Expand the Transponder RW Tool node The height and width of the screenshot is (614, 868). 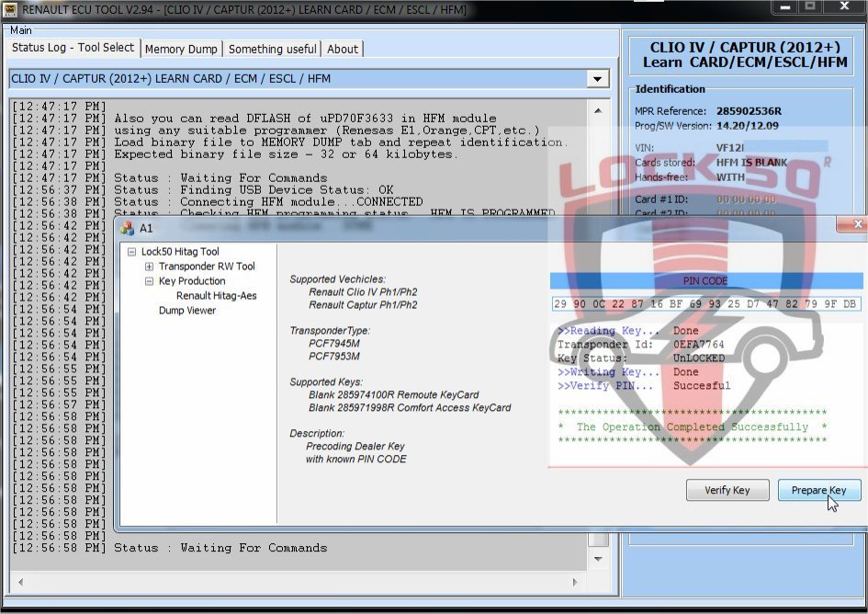(x=149, y=267)
